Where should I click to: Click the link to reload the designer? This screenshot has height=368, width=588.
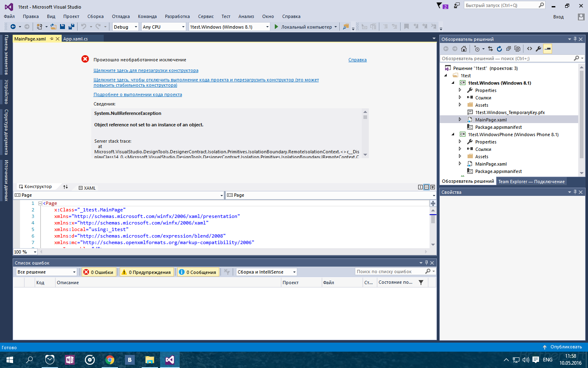click(x=146, y=70)
